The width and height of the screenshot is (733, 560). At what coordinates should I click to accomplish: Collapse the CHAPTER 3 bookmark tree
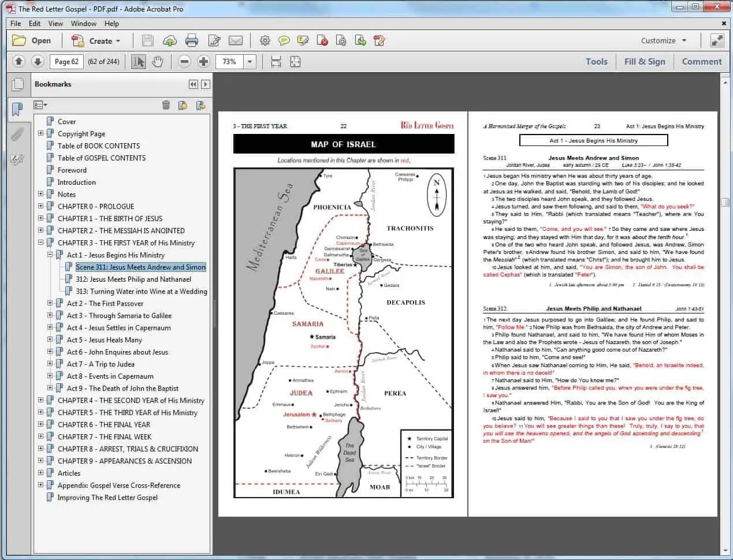(41, 242)
